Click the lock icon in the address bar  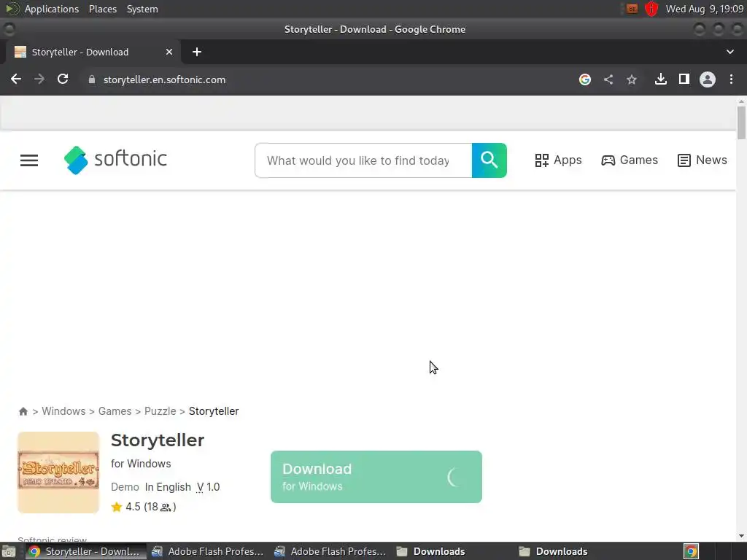click(x=92, y=79)
